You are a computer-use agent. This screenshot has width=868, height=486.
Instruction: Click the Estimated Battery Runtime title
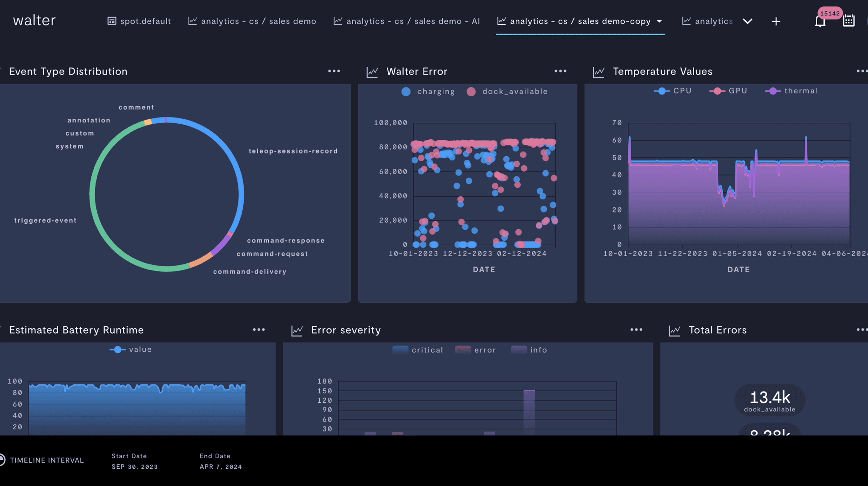click(x=76, y=330)
